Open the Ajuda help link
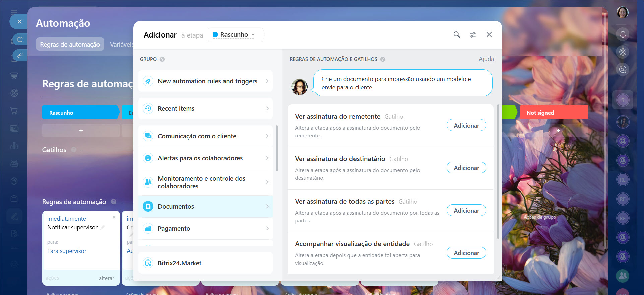 pyautogui.click(x=486, y=59)
